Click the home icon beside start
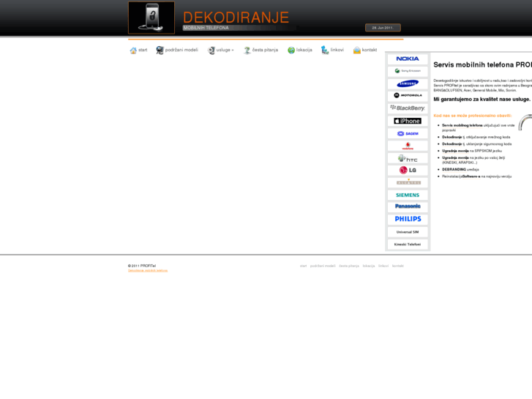The height and width of the screenshot is (399, 532). pyautogui.click(x=133, y=51)
